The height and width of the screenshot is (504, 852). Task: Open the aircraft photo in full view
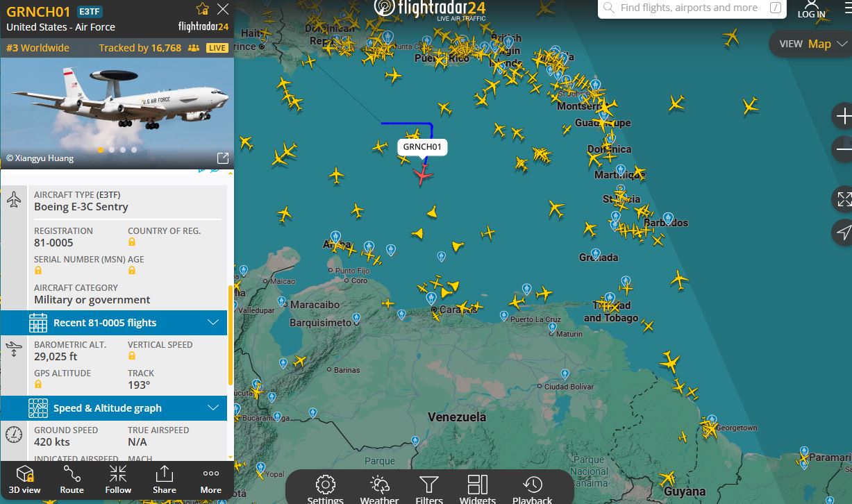tap(223, 158)
